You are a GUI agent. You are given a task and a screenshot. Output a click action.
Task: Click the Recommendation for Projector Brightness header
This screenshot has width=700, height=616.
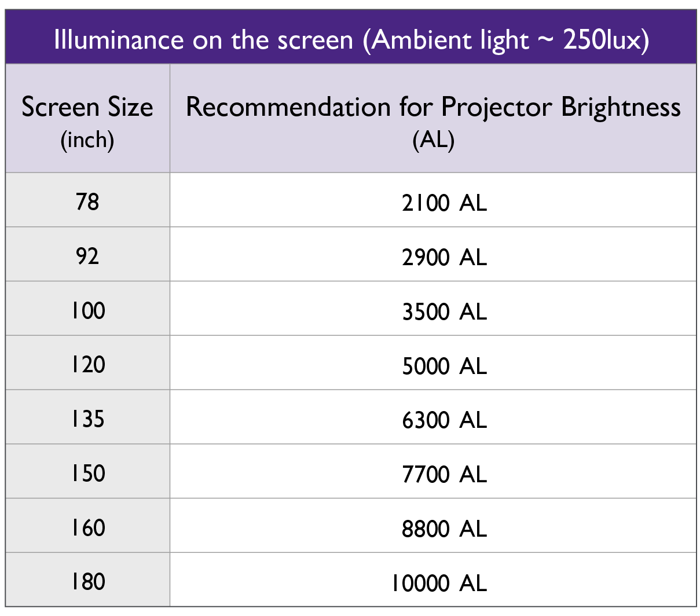click(433, 107)
